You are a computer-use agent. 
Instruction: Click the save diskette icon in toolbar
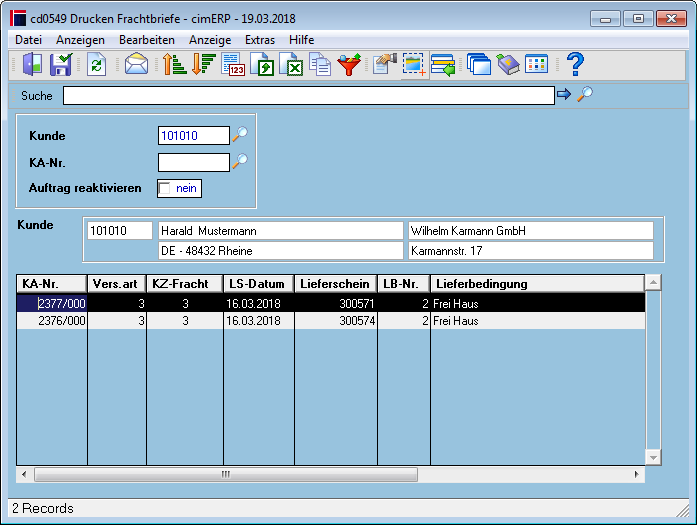coord(61,64)
